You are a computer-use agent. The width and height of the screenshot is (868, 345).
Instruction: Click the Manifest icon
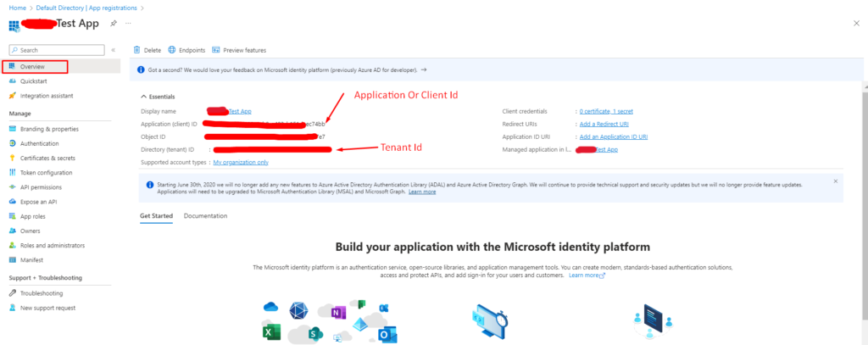(12, 259)
